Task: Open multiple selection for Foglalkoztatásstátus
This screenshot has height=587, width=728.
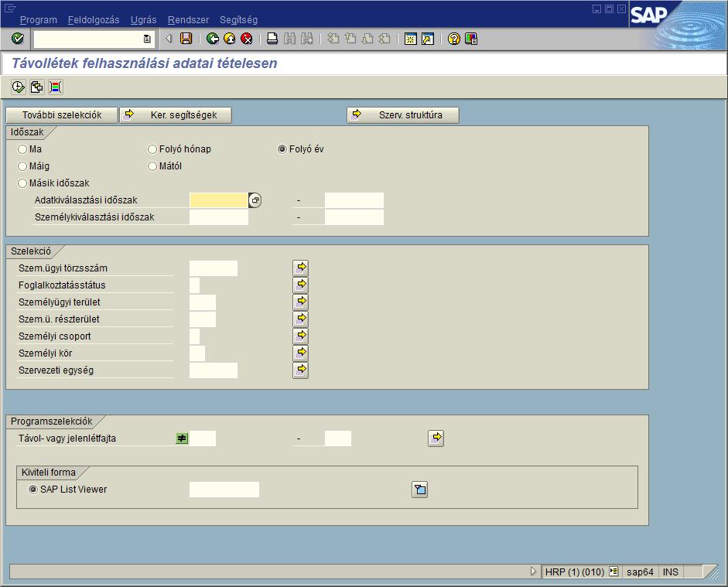Action: pos(301,285)
